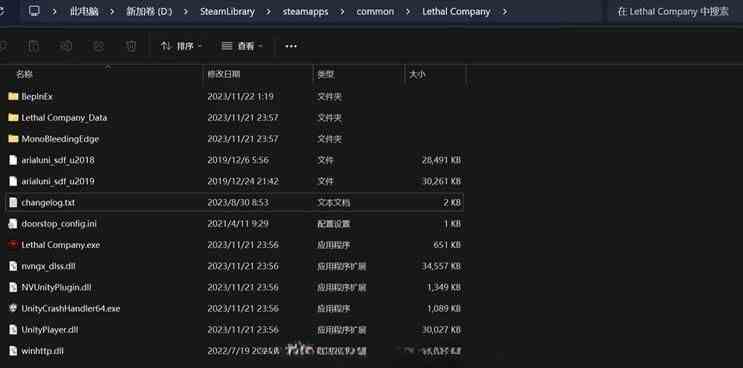Click 应用程序扩展 type of UnityPlayer.dll

coord(342,330)
